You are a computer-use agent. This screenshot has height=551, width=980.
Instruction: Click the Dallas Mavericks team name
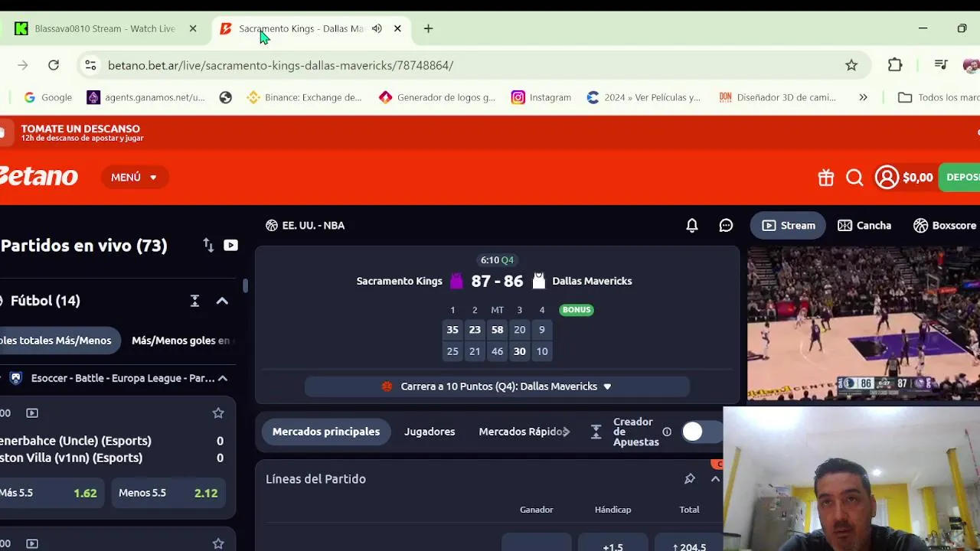coord(592,281)
